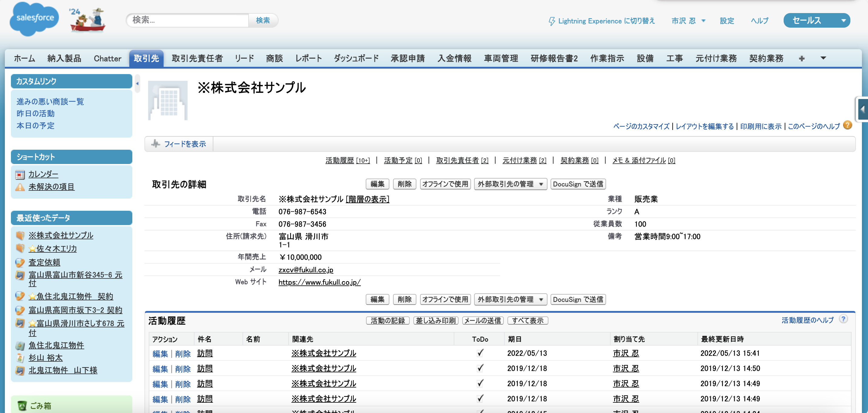Select the 契約業務 tab
The image size is (868, 413).
(x=766, y=58)
